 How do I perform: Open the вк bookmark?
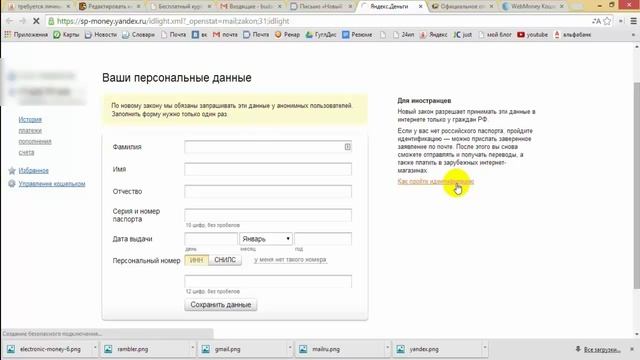tap(200, 35)
